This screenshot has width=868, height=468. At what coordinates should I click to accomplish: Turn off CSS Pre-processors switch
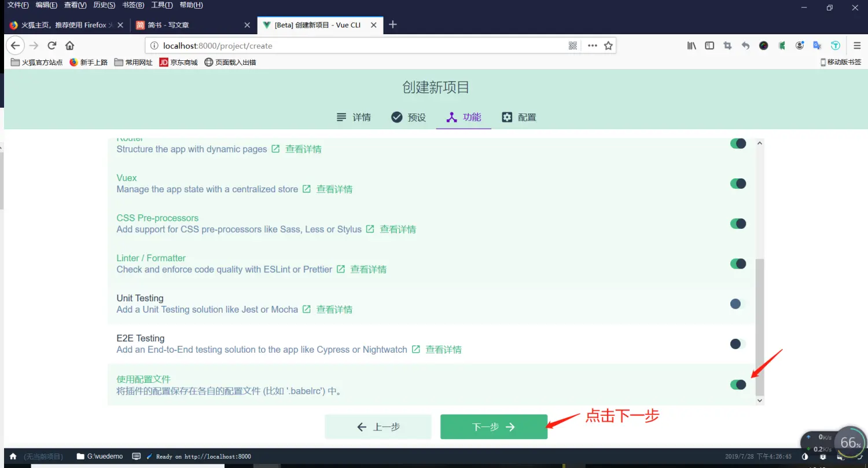[x=738, y=224]
